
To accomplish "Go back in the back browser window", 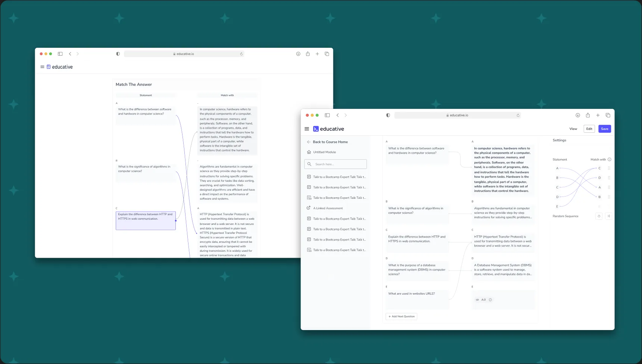I will click(x=70, y=54).
